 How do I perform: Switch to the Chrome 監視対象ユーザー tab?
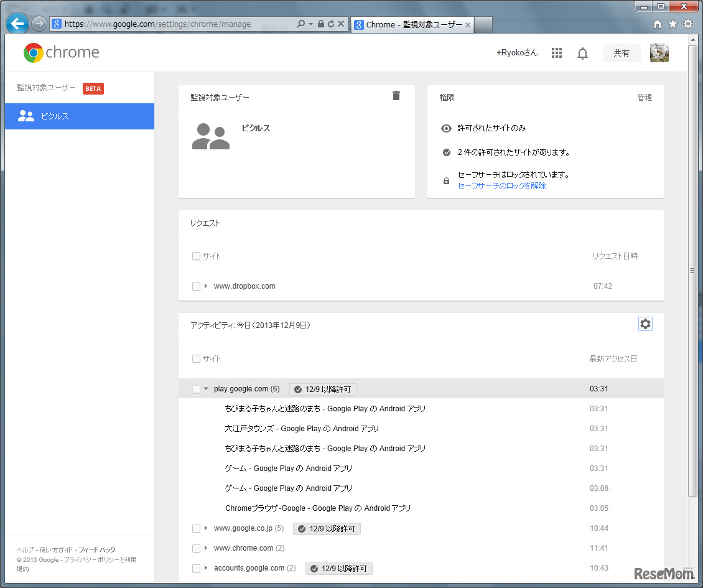(x=411, y=25)
